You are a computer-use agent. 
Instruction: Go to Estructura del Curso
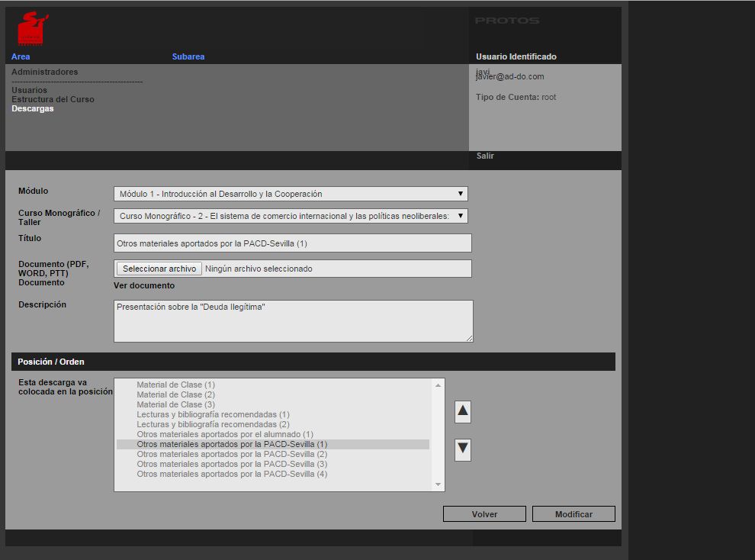coord(53,99)
